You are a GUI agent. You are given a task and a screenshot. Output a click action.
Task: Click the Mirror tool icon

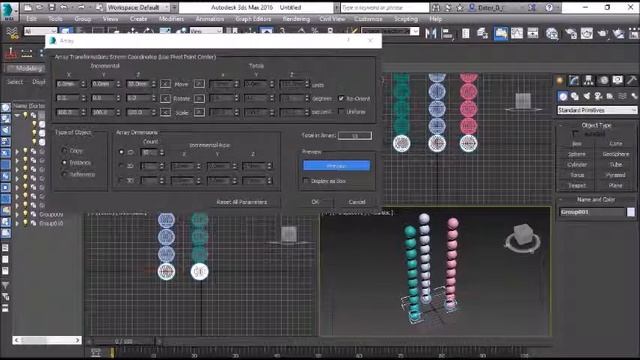pos(430,33)
